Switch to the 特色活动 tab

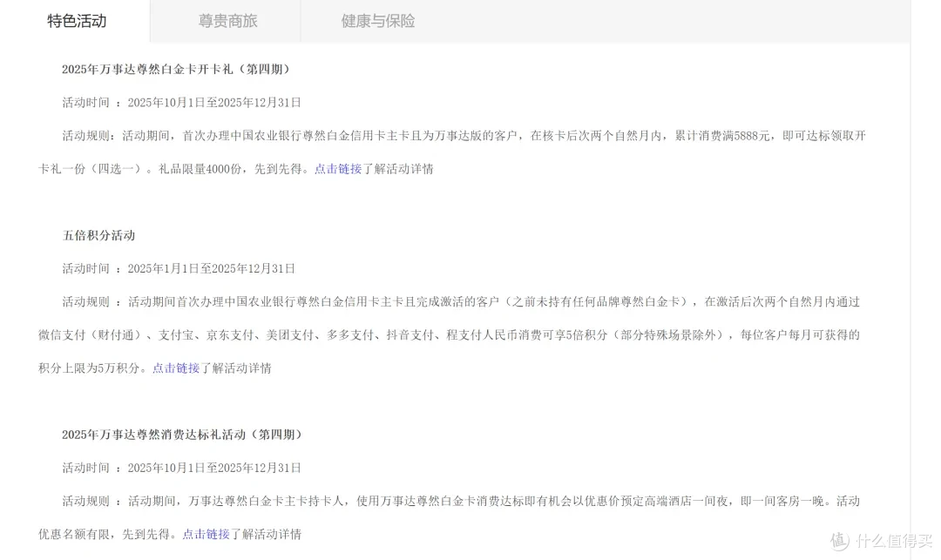click(x=77, y=21)
